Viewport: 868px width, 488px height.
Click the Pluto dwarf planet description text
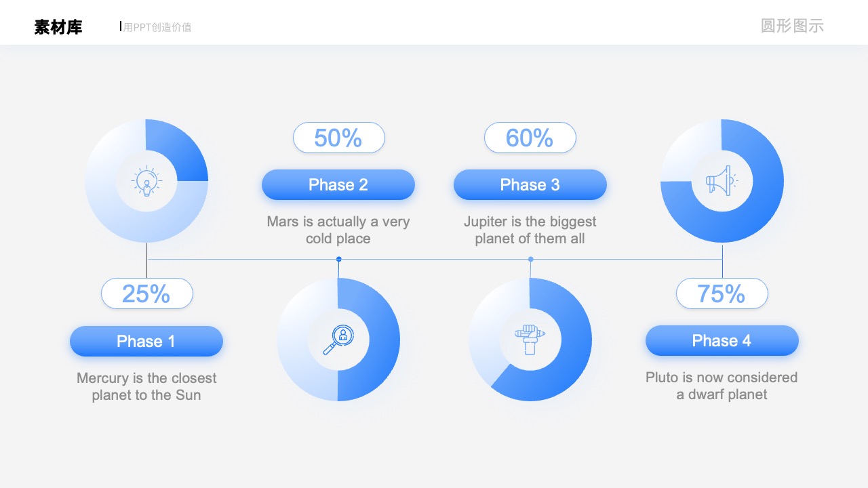722,386
